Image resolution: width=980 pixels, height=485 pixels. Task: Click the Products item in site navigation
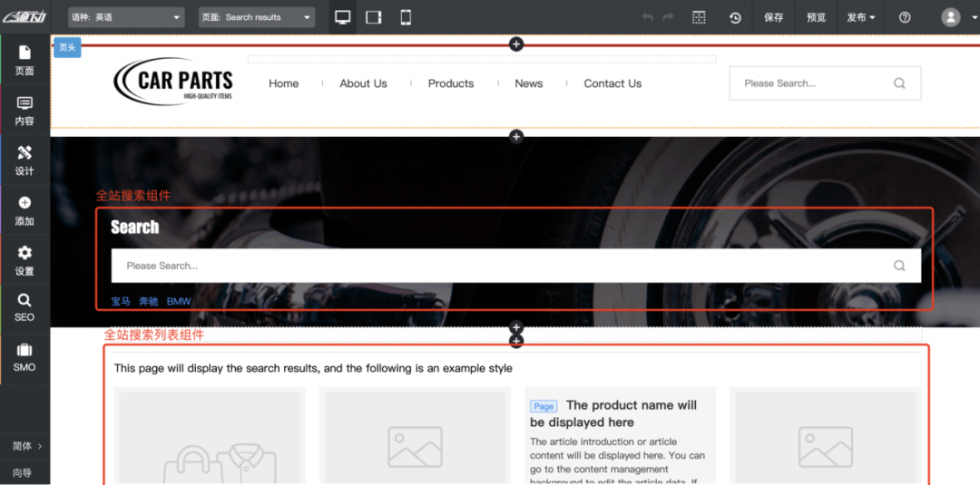pyautogui.click(x=451, y=83)
